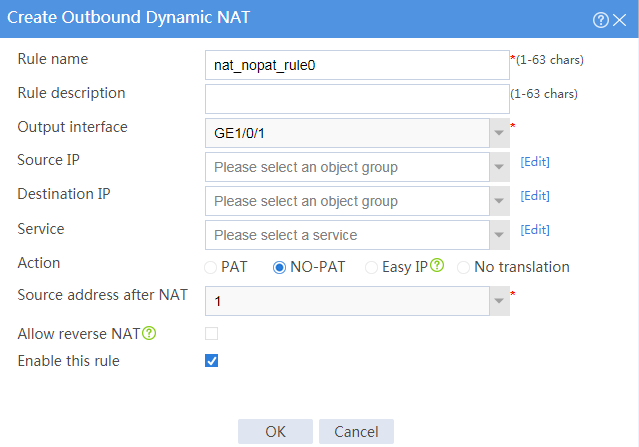The width and height of the screenshot is (639, 447).
Task: Choose the No translation action
Action: [x=463, y=267]
